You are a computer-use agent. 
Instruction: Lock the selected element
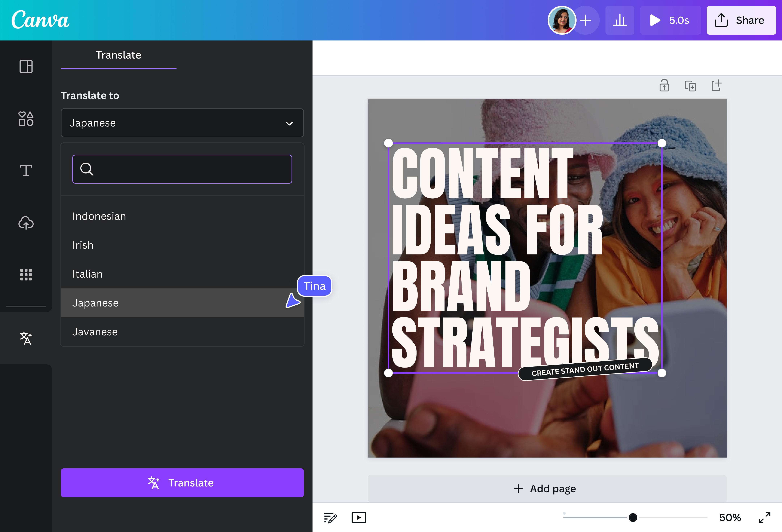coord(665,85)
